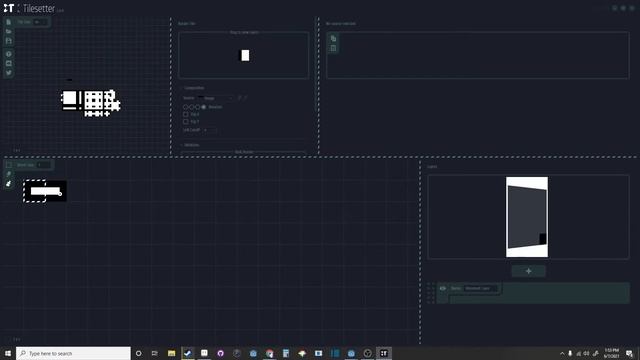
Task: Select the first rotation radio button
Action: pos(185,107)
